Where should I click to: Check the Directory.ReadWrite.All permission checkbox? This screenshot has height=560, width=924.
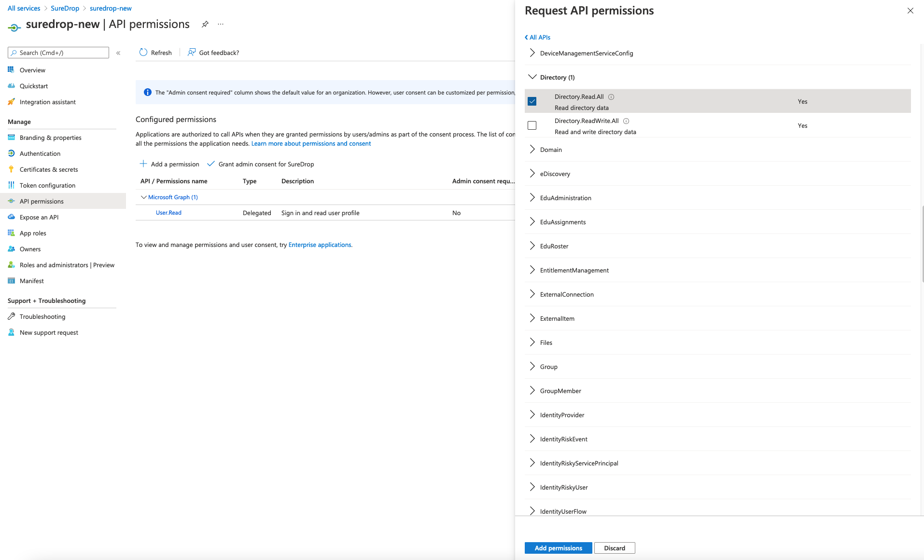[532, 125]
